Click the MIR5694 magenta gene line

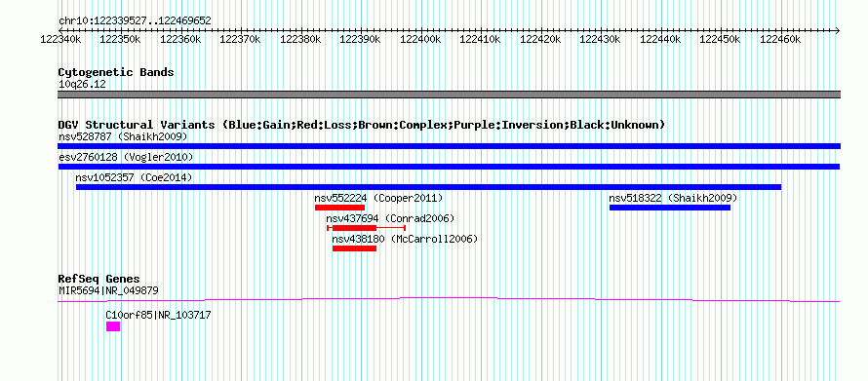tap(449, 300)
